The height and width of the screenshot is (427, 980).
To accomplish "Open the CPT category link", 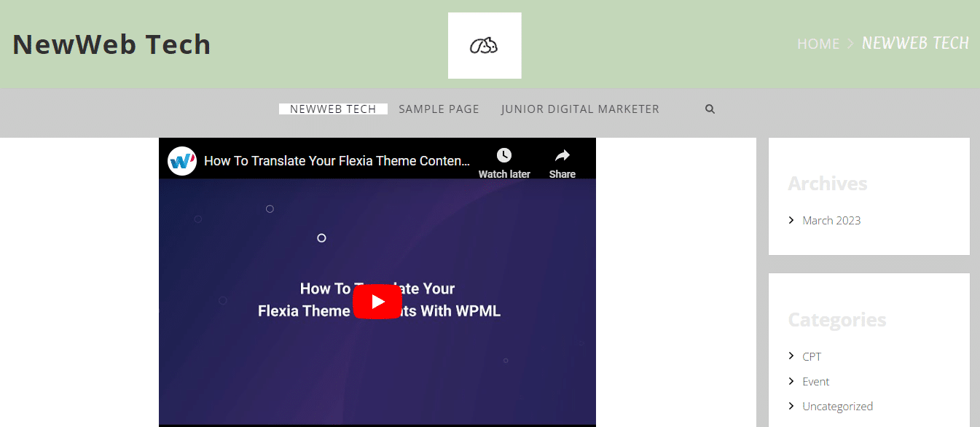I will click(812, 356).
